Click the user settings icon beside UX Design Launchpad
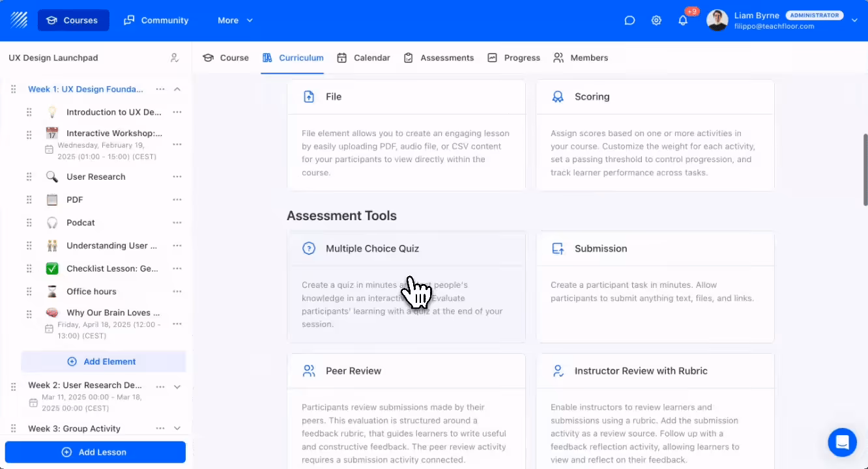 click(175, 58)
